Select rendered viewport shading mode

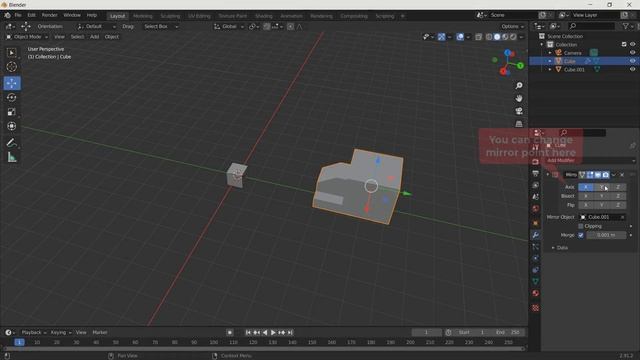pyautogui.click(x=513, y=37)
